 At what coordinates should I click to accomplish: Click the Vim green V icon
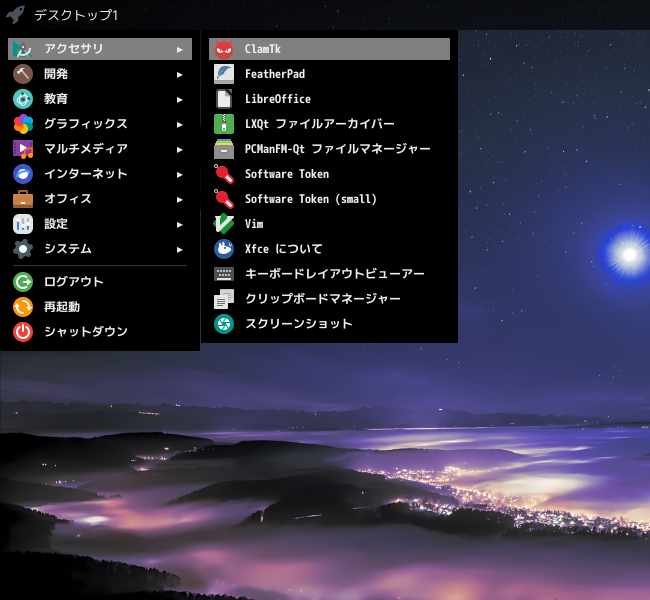[224, 224]
